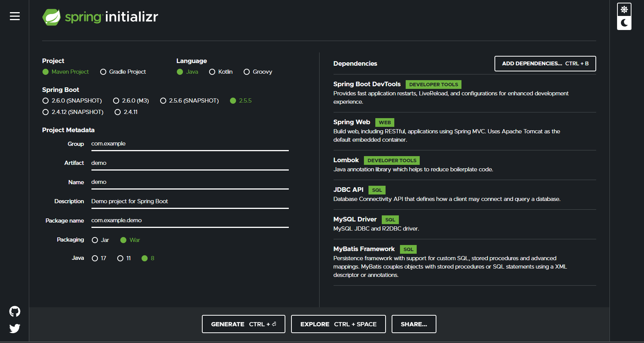Select Gradle Project radio option
Image resolution: width=644 pixels, height=343 pixels.
123,72
